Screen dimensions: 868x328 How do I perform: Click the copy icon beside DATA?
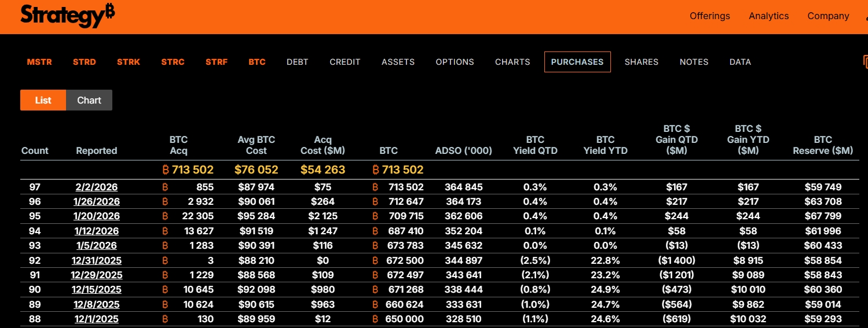click(x=865, y=61)
